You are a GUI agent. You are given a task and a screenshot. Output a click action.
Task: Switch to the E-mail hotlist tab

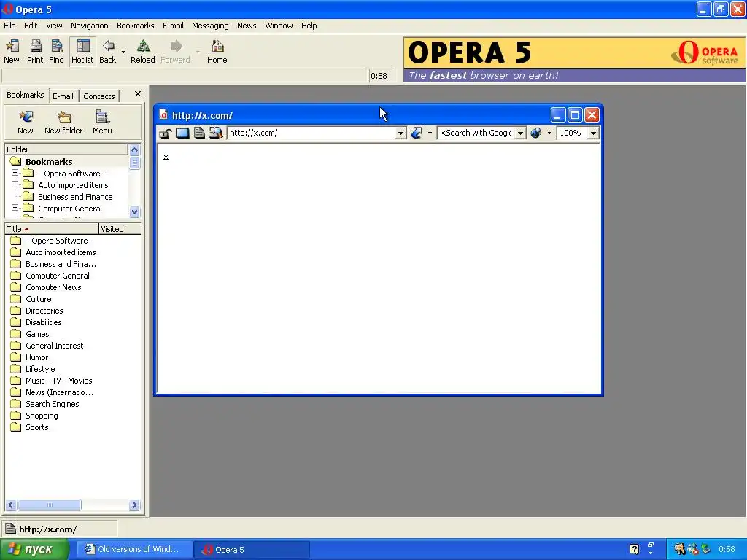63,96
